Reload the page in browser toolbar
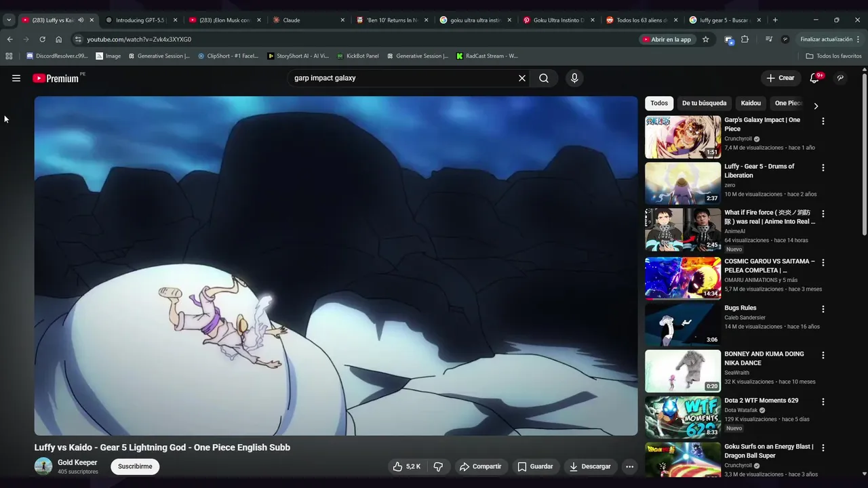The height and width of the screenshot is (488, 868). pyautogui.click(x=42, y=39)
